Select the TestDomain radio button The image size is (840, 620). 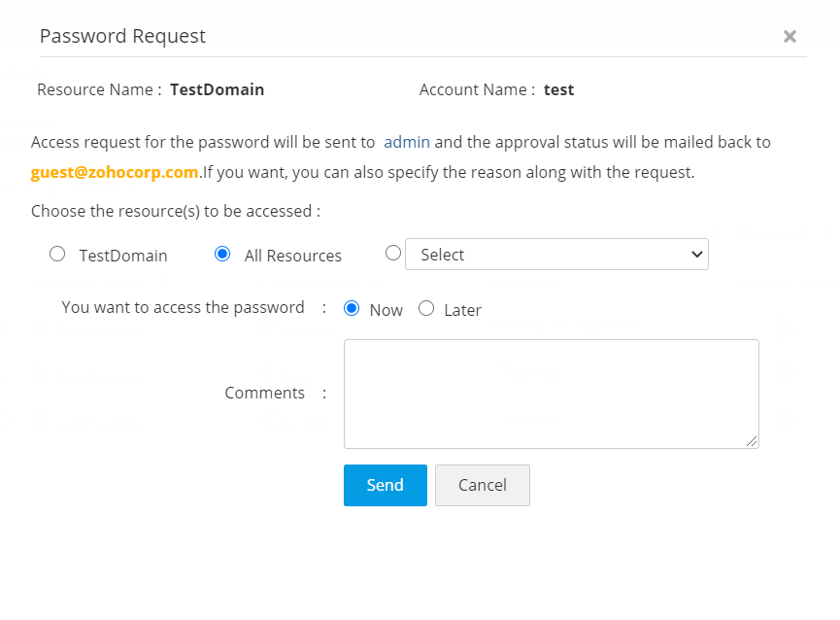point(57,254)
